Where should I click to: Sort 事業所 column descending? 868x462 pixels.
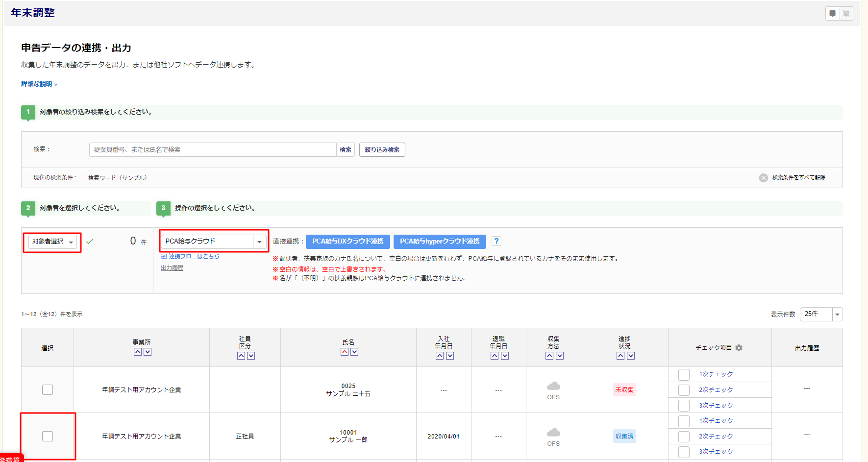pos(148,352)
